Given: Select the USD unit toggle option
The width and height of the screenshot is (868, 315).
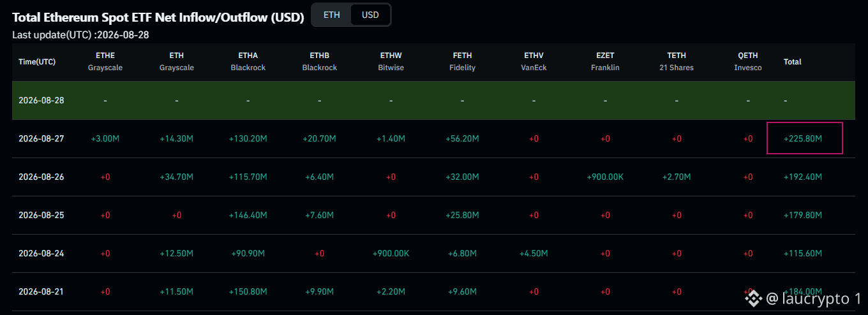Looking at the screenshot, I should pos(370,15).
